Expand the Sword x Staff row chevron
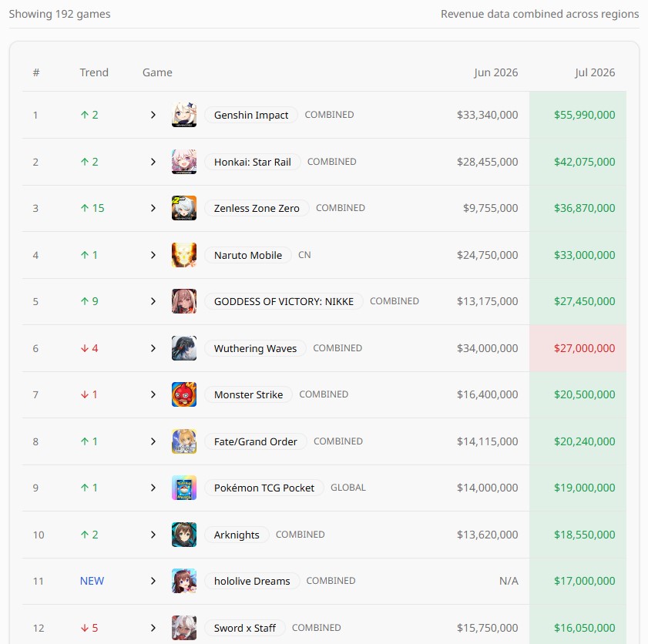Viewport: 648px width, 644px height. point(153,628)
